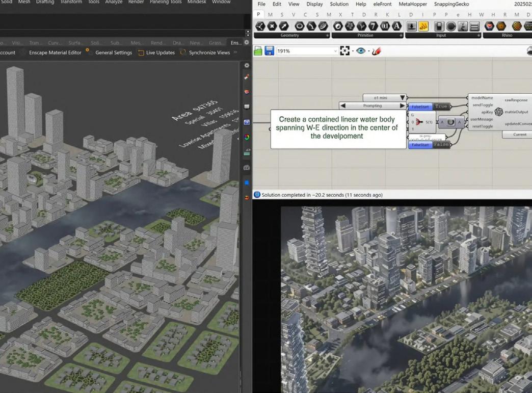This screenshot has height=393, width=532.
Task: Click right arrow on the Prompting value list
Action: [402, 106]
